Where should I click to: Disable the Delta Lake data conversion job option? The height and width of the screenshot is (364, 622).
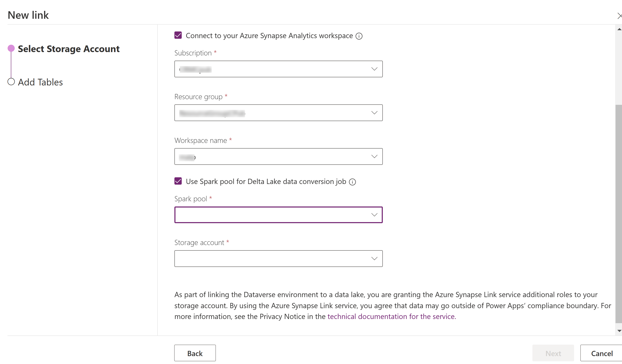[x=178, y=181]
